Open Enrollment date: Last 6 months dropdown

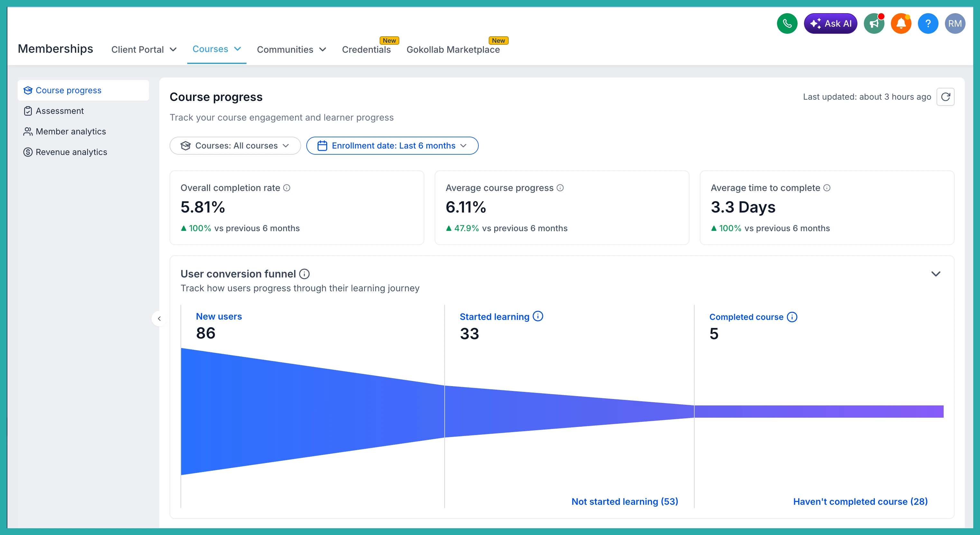pyautogui.click(x=392, y=146)
